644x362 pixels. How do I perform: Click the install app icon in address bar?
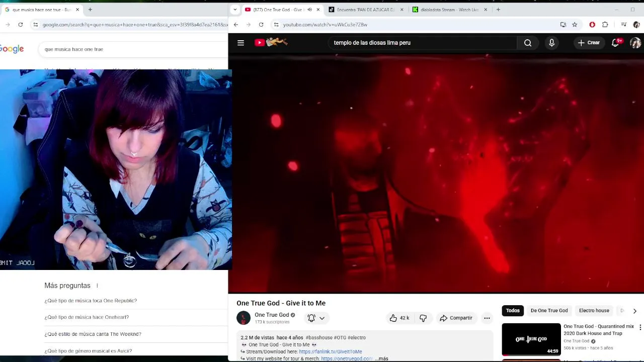563,25
